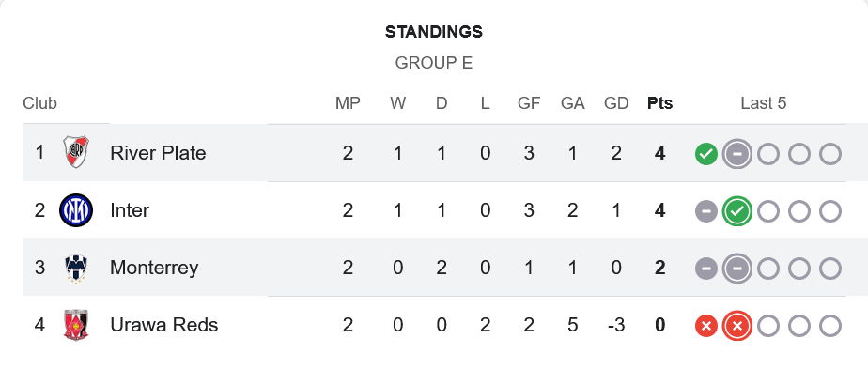Click the Pts column header
This screenshot has width=868, height=369.
tap(659, 103)
